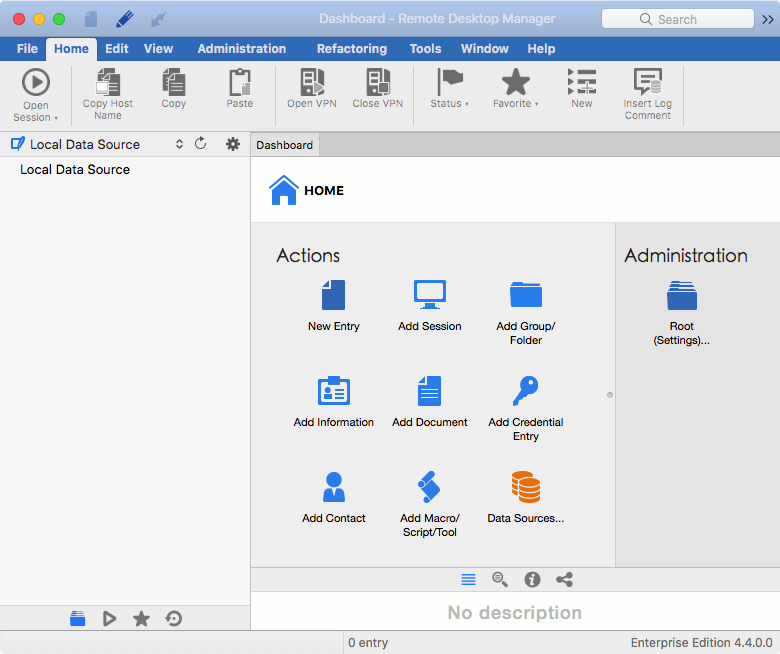780x654 pixels.
Task: Open the Favorite star dropdown
Action: click(x=515, y=89)
